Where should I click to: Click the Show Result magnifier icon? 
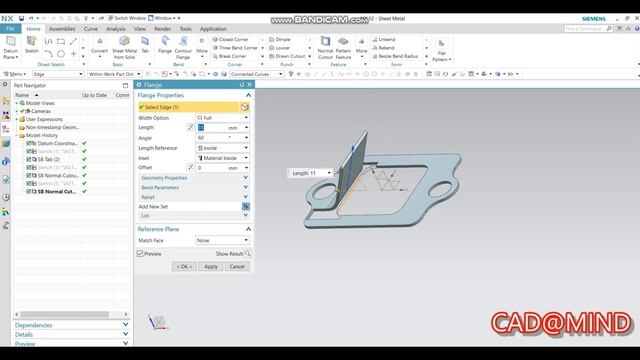(x=248, y=253)
